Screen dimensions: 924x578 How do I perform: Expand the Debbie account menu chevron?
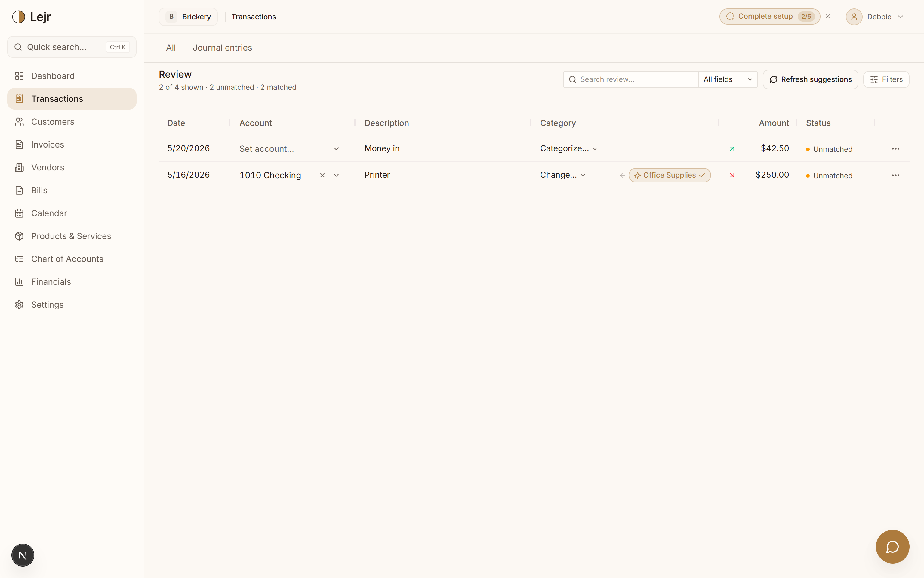[x=900, y=17]
